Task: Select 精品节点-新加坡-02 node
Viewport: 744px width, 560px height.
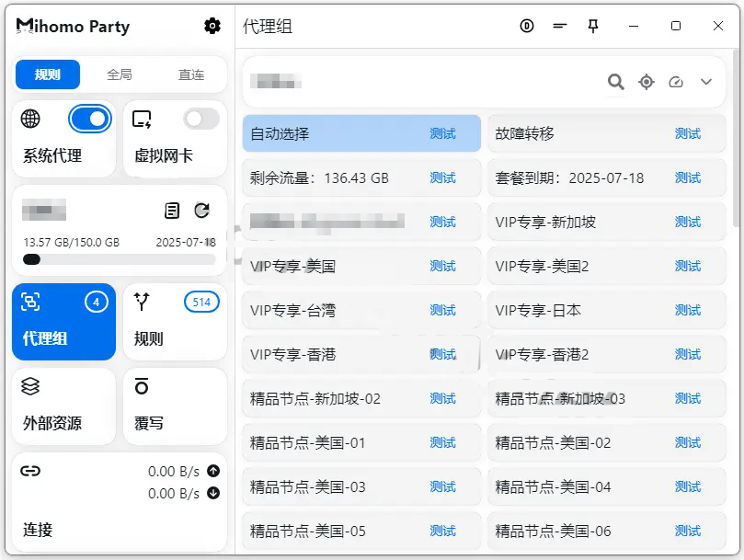Action: 361,398
